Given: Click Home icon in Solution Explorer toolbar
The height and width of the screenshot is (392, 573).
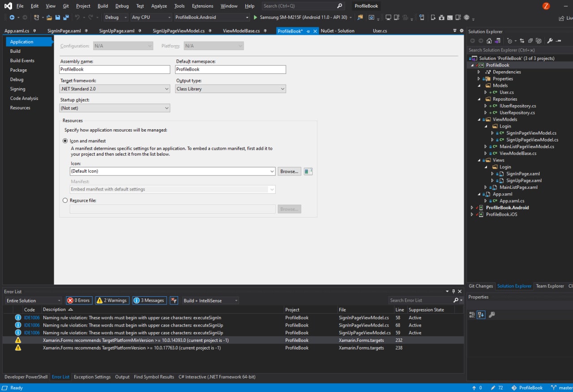Looking at the screenshot, I should (x=488, y=41).
